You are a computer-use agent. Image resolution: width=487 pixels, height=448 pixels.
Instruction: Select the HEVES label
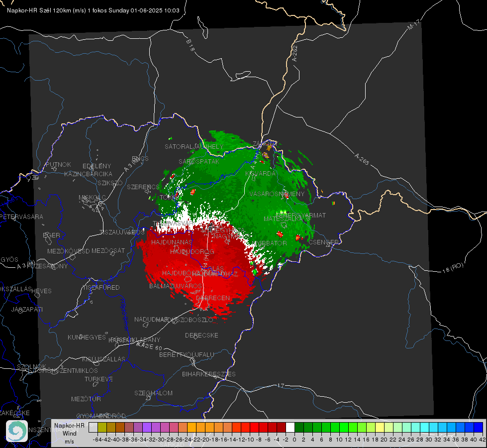pyautogui.click(x=41, y=291)
